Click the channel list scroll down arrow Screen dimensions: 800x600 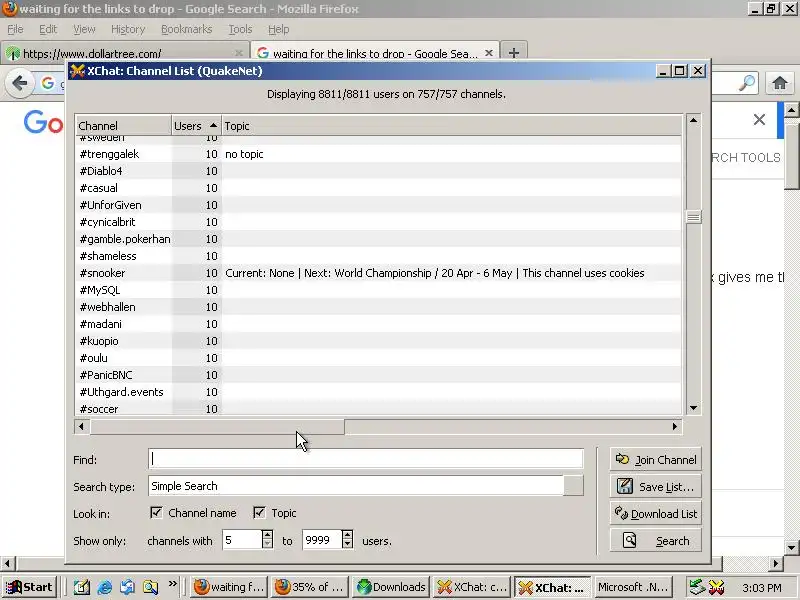(x=693, y=408)
